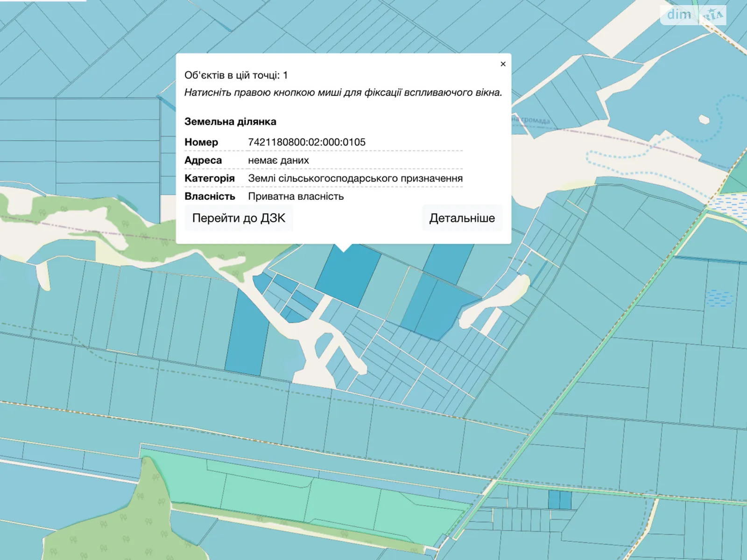
Task: Click the category value 'Землі сільськогосподарського призначення'
Action: [x=355, y=178]
